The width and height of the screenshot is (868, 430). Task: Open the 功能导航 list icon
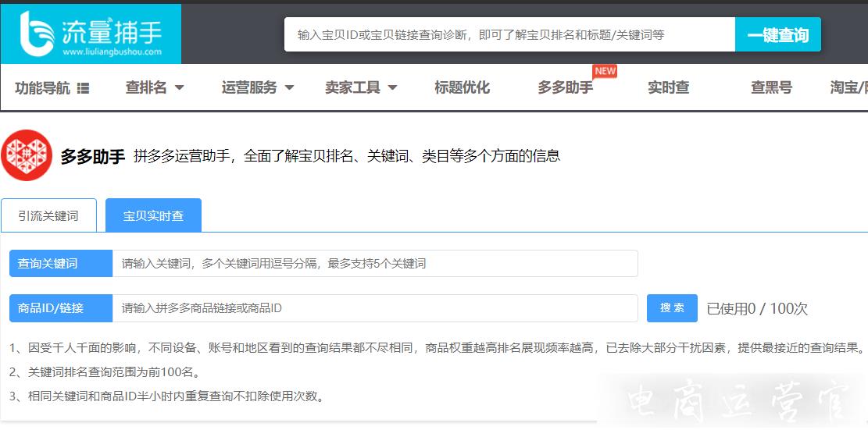[x=83, y=88]
